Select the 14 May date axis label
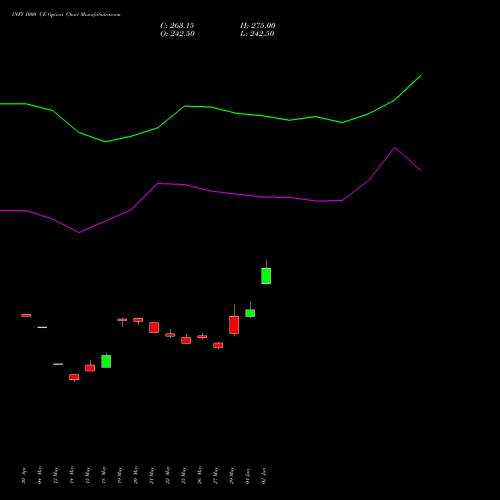The height and width of the screenshot is (500, 500). tap(71, 475)
